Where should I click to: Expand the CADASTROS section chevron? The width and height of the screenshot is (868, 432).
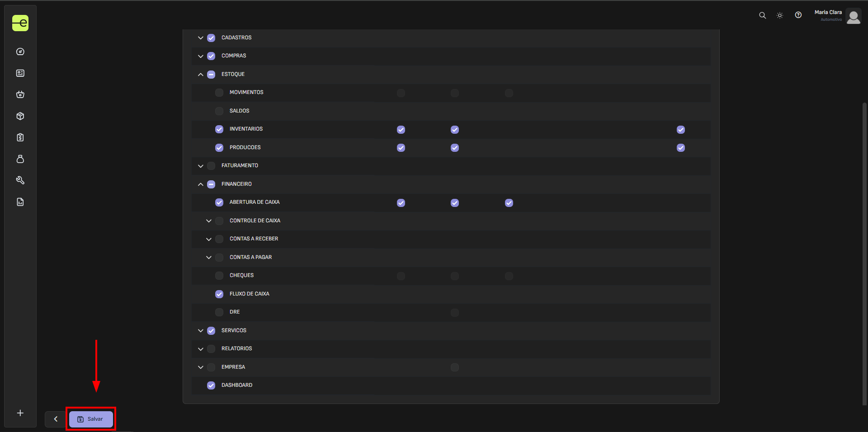coord(201,38)
